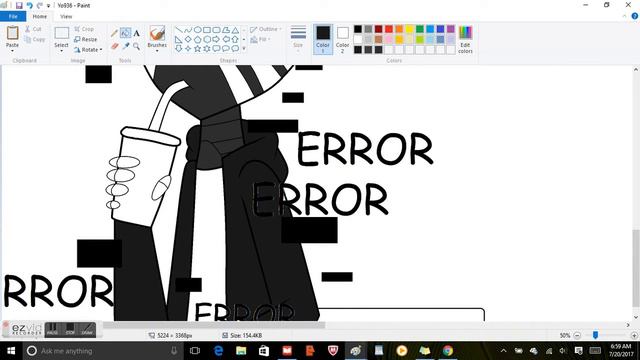Select the Fill with color bucket tool
This screenshot has height=360, width=640.
[x=125, y=33]
